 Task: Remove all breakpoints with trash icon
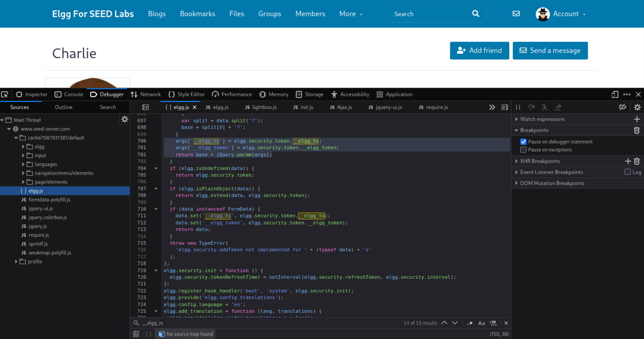(637, 130)
